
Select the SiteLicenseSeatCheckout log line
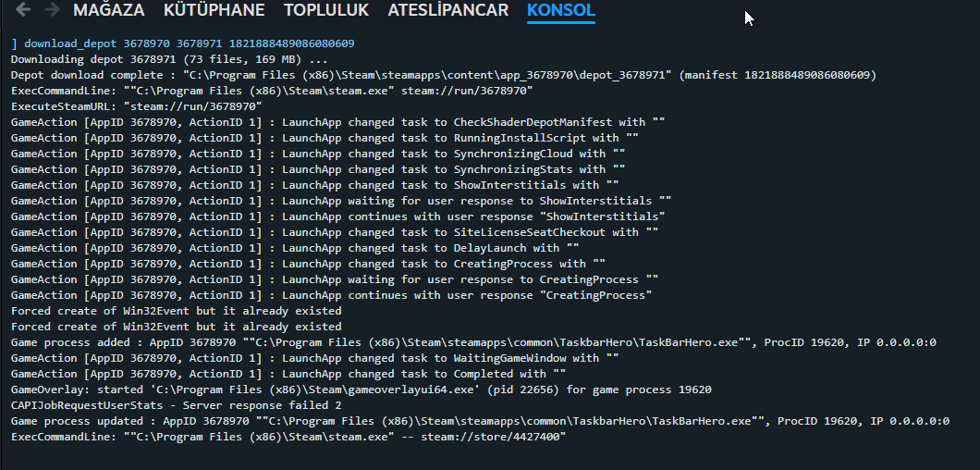(335, 232)
